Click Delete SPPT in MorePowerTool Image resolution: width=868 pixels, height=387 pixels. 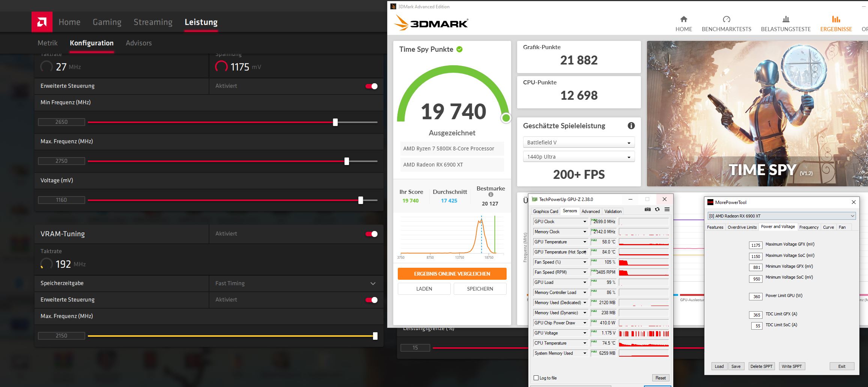tap(761, 366)
